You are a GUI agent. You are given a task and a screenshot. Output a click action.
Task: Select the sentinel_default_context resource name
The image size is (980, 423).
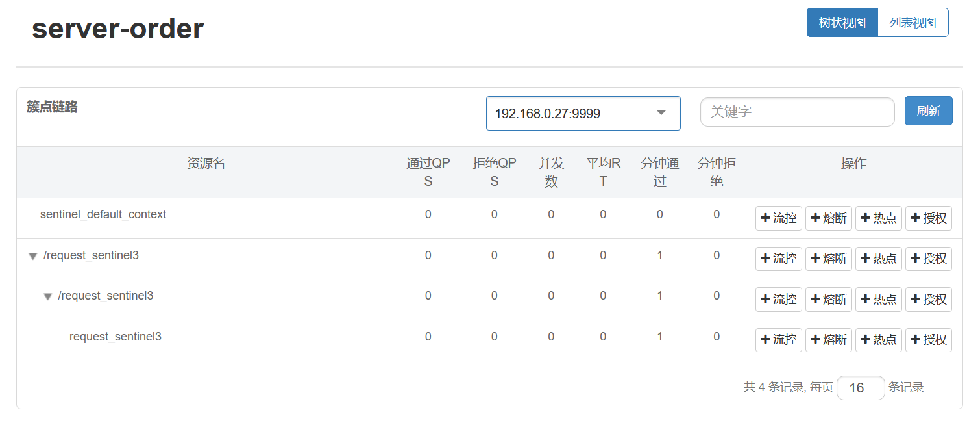click(x=103, y=214)
